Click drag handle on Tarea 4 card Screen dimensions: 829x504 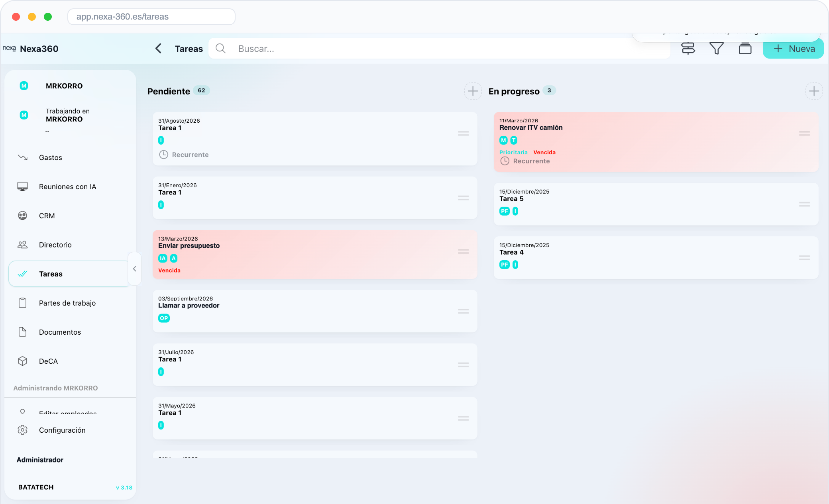804,258
